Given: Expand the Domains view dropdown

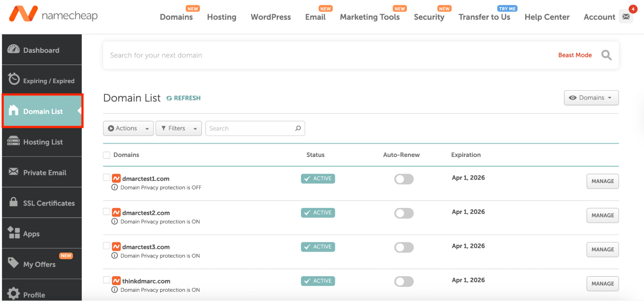Looking at the screenshot, I should click(x=591, y=98).
